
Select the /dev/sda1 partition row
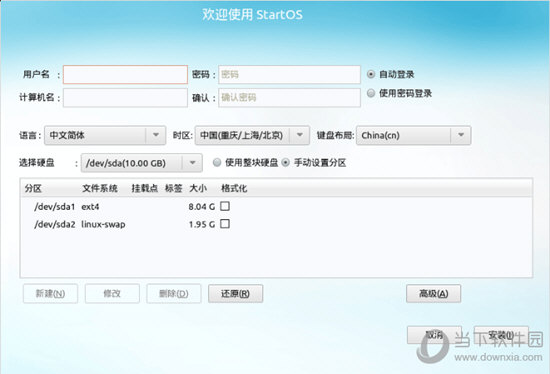click(276, 206)
